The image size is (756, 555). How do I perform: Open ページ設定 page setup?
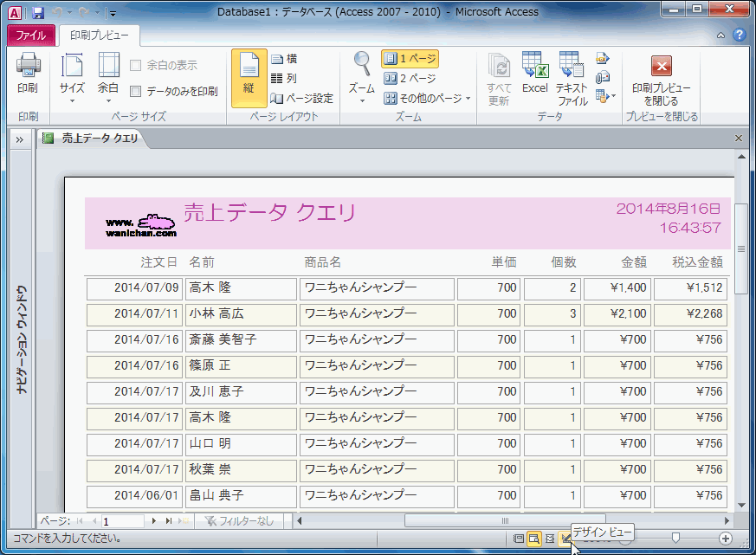pyautogui.click(x=302, y=99)
